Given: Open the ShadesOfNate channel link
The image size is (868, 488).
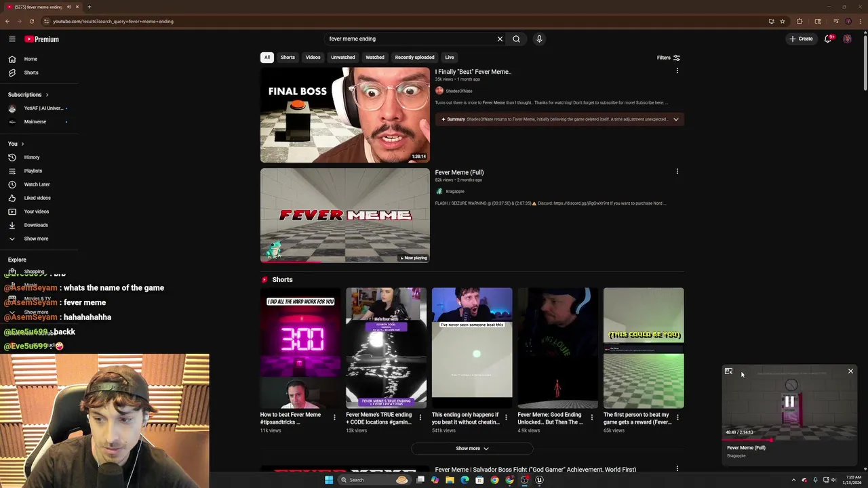Looking at the screenshot, I should [x=459, y=91].
